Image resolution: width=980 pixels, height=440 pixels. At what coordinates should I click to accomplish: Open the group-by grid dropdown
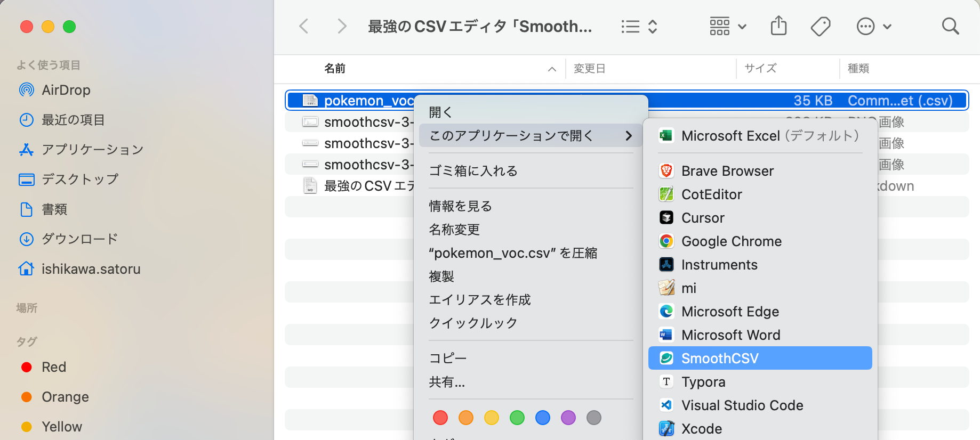pos(728,26)
